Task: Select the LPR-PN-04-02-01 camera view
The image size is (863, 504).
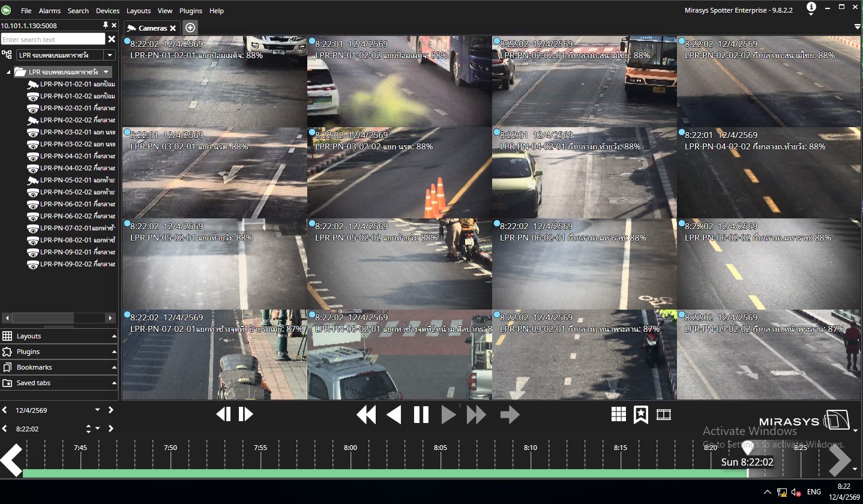Action: pyautogui.click(x=585, y=173)
